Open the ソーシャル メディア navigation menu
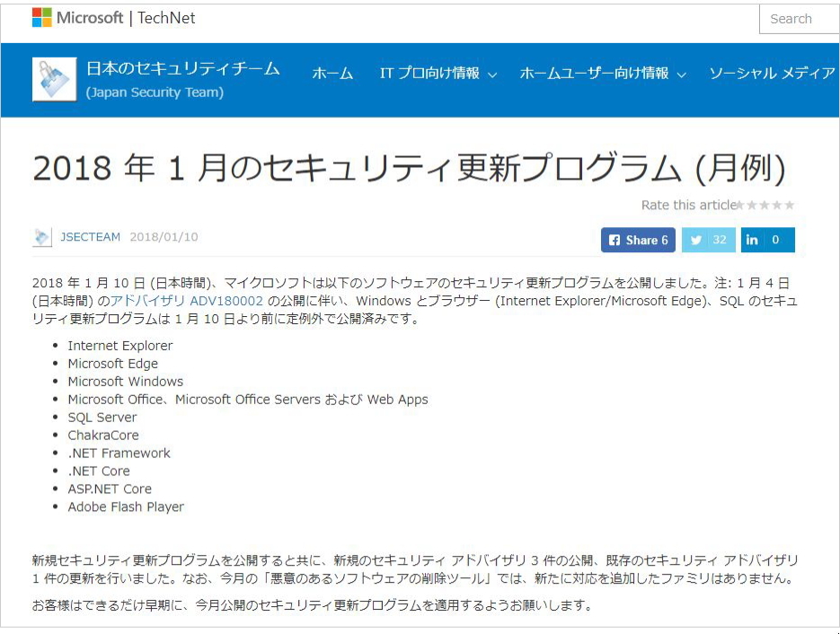Viewport: 840px width, 634px height. pos(772,74)
